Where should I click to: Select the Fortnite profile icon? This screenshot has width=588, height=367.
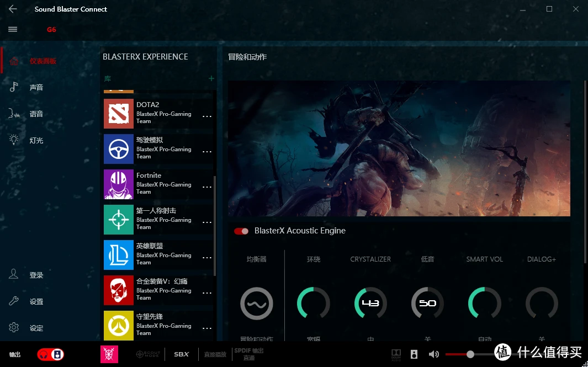(119, 184)
